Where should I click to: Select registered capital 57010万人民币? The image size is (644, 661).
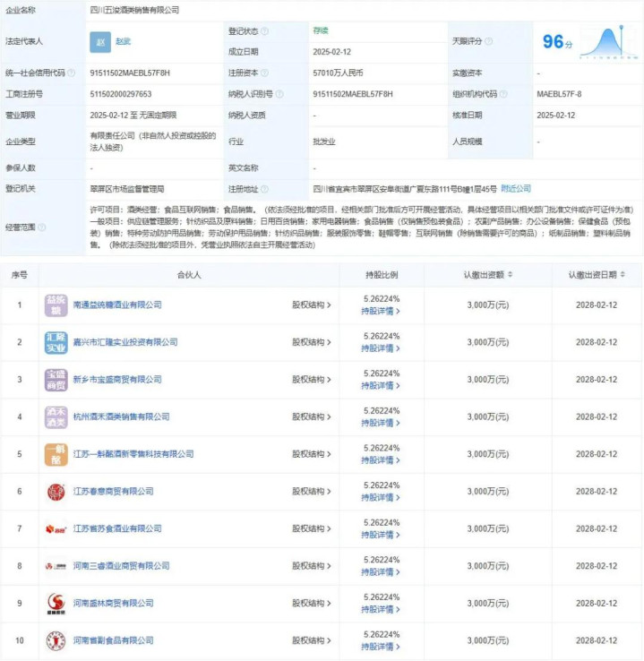click(338, 73)
